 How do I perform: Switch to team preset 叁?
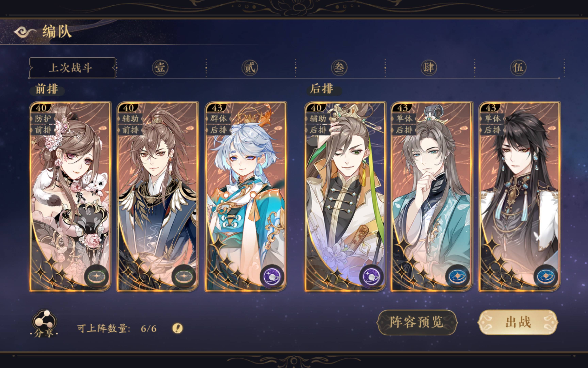click(339, 67)
